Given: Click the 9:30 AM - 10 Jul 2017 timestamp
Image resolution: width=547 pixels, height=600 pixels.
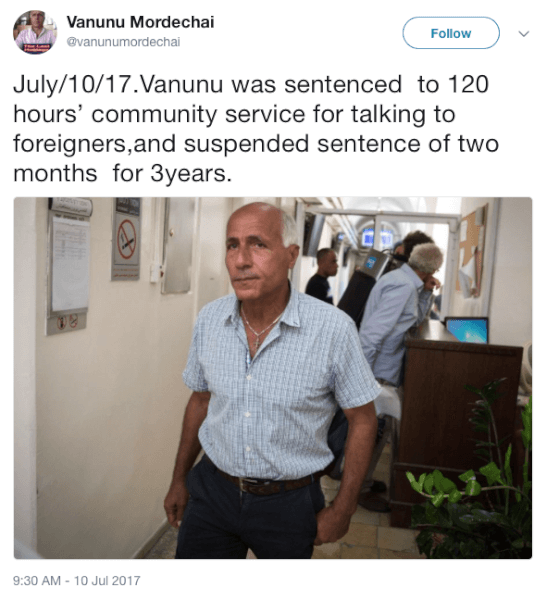Looking at the screenshot, I should (x=77, y=580).
